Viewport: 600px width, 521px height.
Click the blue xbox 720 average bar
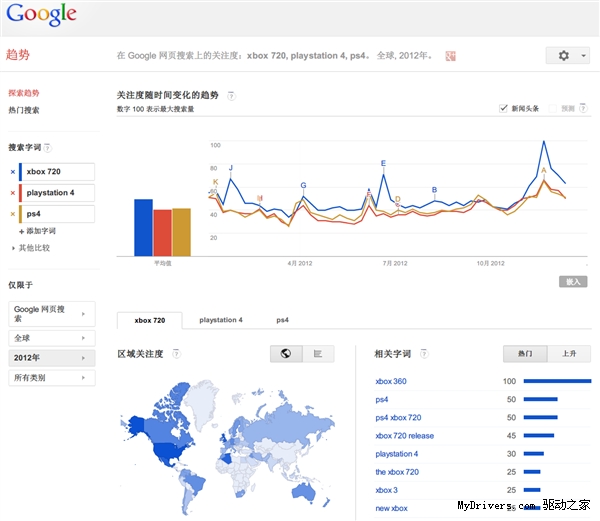(x=143, y=228)
